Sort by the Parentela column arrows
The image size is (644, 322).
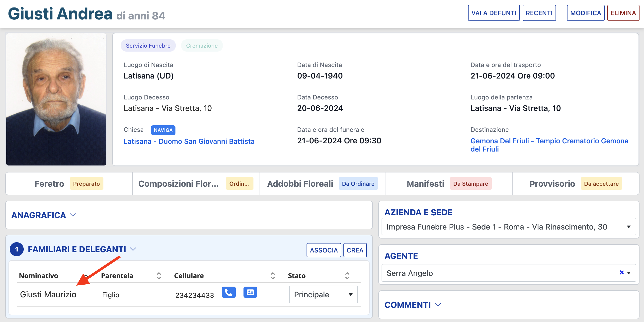tap(159, 276)
